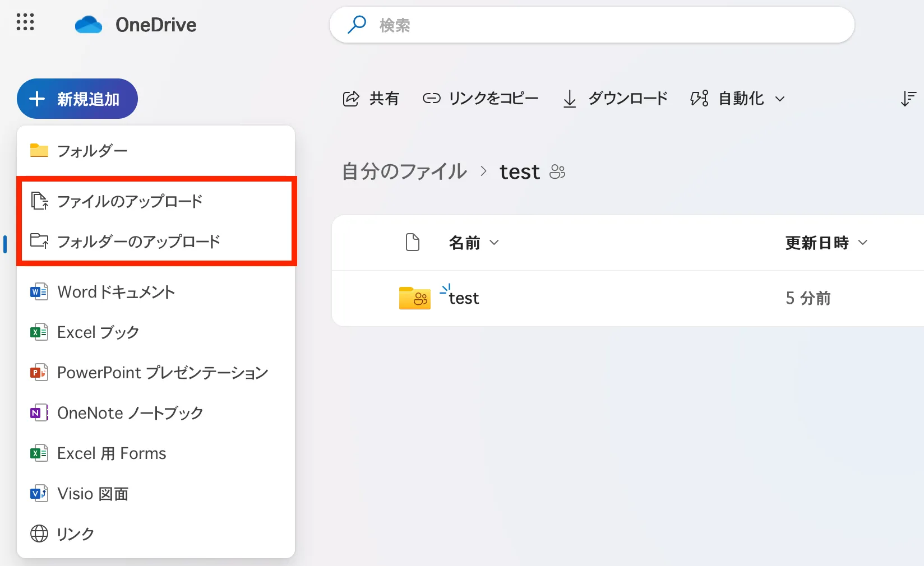Create a new Word ドキュメント
Screen dimensions: 924x566
coord(115,292)
